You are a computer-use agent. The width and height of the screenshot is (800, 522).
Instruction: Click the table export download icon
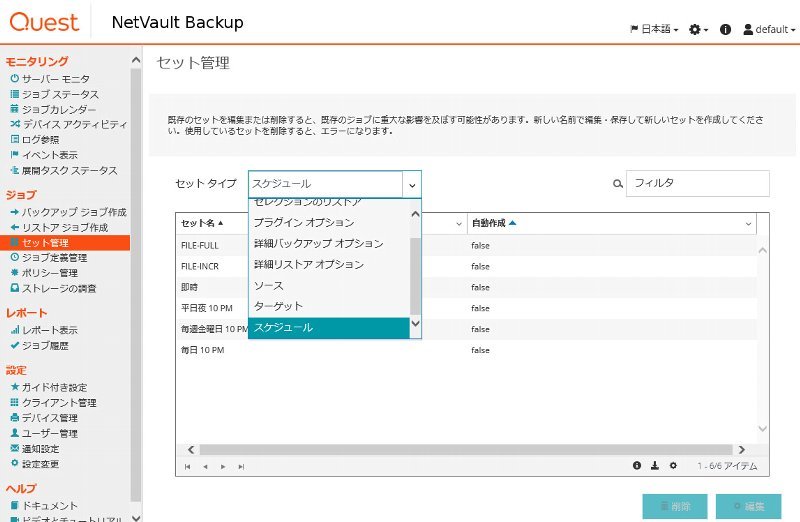[655, 465]
